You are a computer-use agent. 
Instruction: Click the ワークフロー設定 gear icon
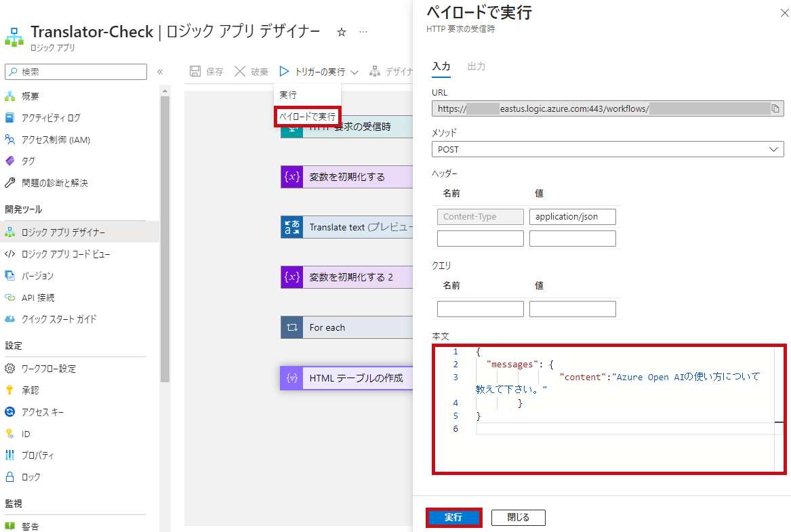point(9,368)
